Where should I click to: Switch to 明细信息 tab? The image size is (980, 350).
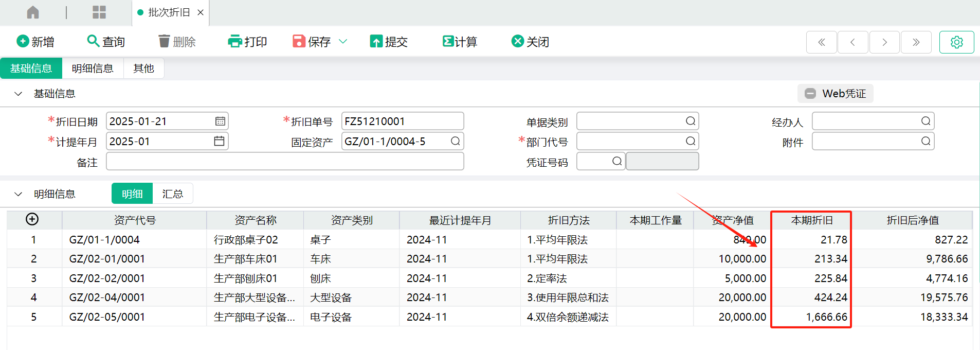[93, 68]
